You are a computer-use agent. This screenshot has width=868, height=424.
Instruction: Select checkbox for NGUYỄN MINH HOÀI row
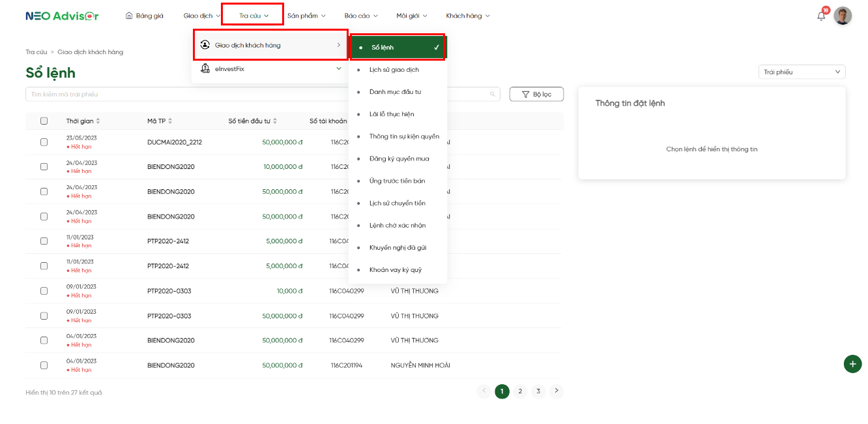coord(44,365)
